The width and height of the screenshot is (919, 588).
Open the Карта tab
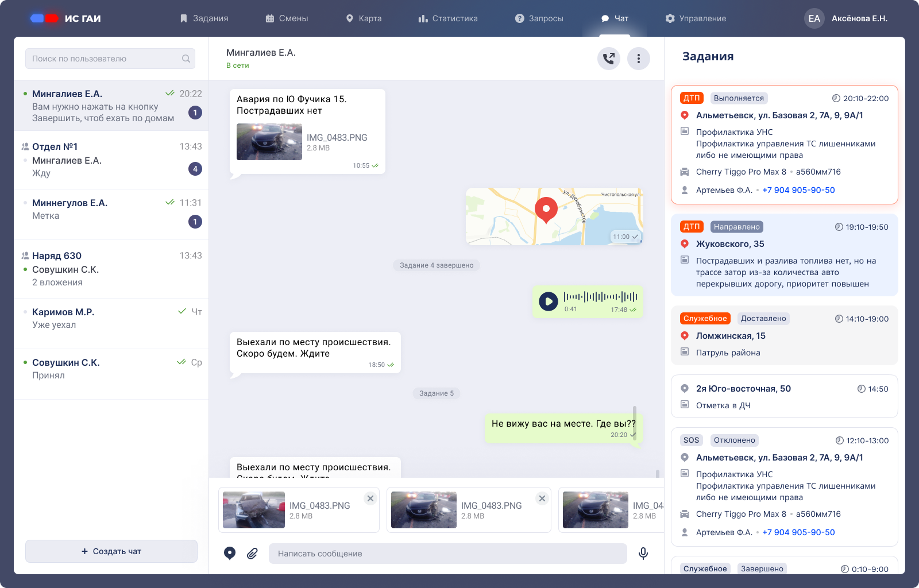click(x=364, y=18)
